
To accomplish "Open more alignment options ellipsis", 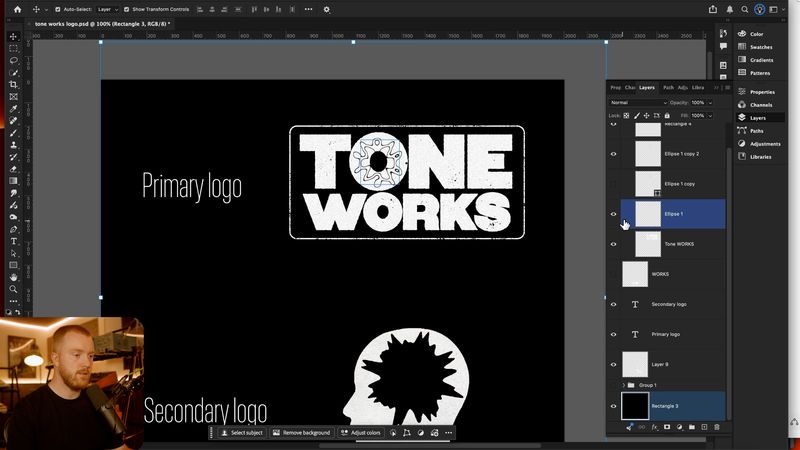I will pos(309,9).
